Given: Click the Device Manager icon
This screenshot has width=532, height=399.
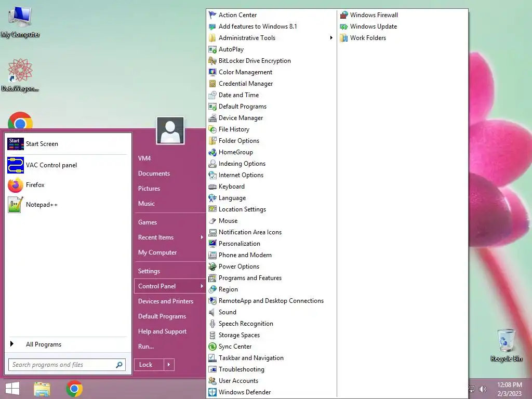Looking at the screenshot, I should (x=212, y=118).
